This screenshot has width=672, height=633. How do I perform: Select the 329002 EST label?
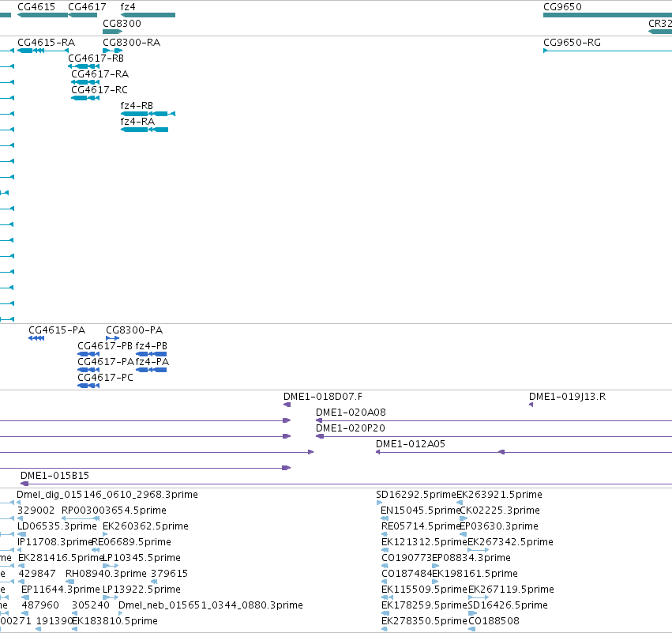point(36,511)
